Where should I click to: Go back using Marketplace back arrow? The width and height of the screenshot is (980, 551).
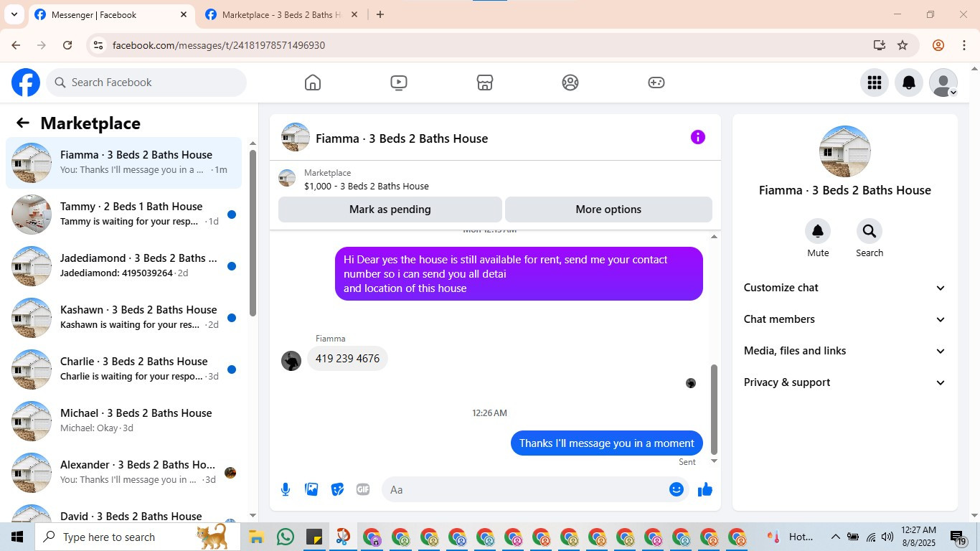23,123
